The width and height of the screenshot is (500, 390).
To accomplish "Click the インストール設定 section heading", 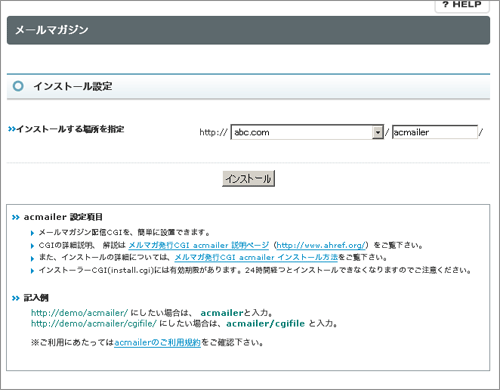I will pos(73,86).
